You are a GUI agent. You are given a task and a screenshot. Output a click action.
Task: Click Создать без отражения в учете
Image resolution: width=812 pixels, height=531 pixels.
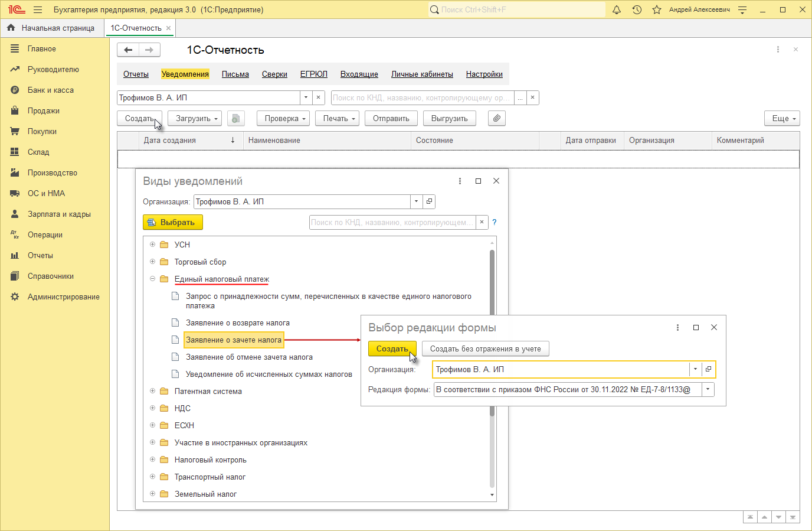[486, 349]
